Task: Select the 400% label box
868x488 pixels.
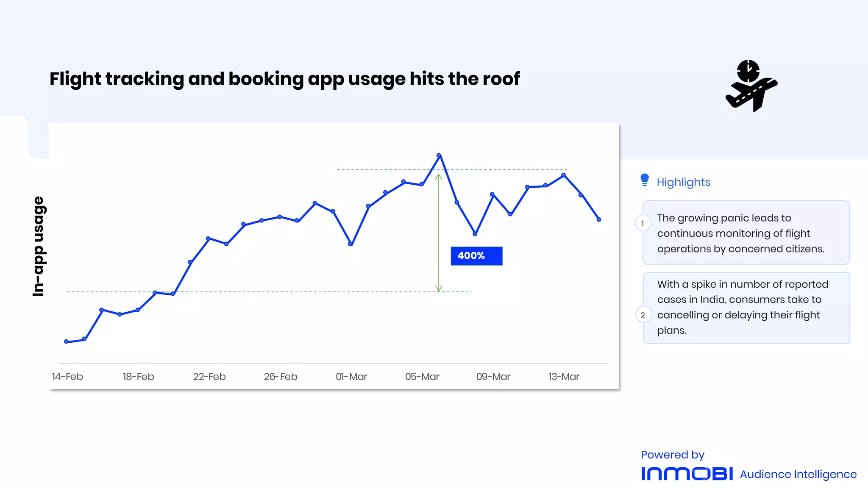Action: pos(476,256)
